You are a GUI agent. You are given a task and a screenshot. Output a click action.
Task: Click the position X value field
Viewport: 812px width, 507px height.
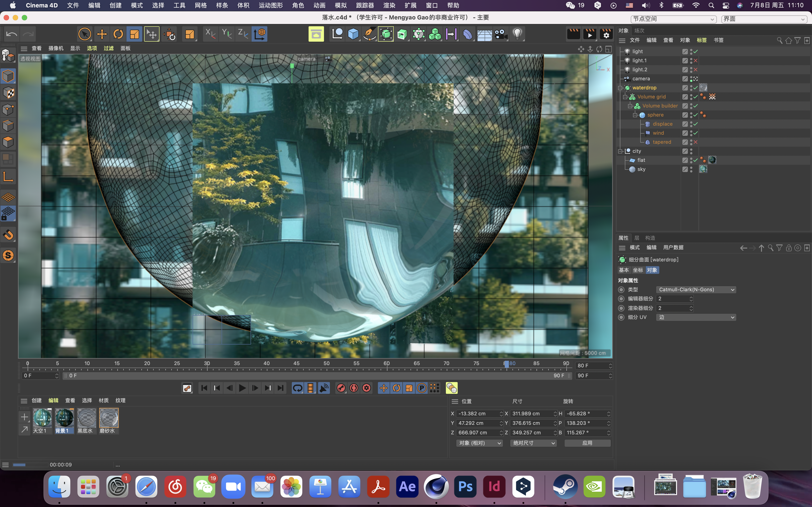pos(477,414)
